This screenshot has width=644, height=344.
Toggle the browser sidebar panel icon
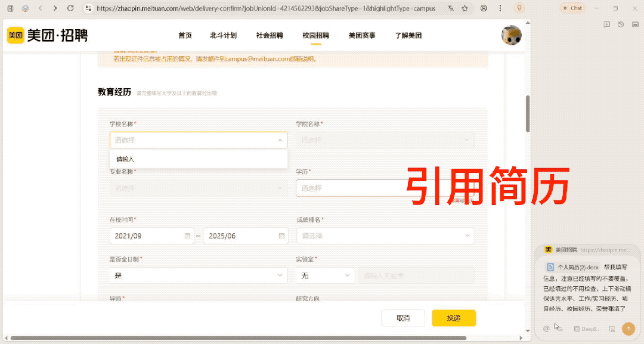pyautogui.click(x=10, y=8)
